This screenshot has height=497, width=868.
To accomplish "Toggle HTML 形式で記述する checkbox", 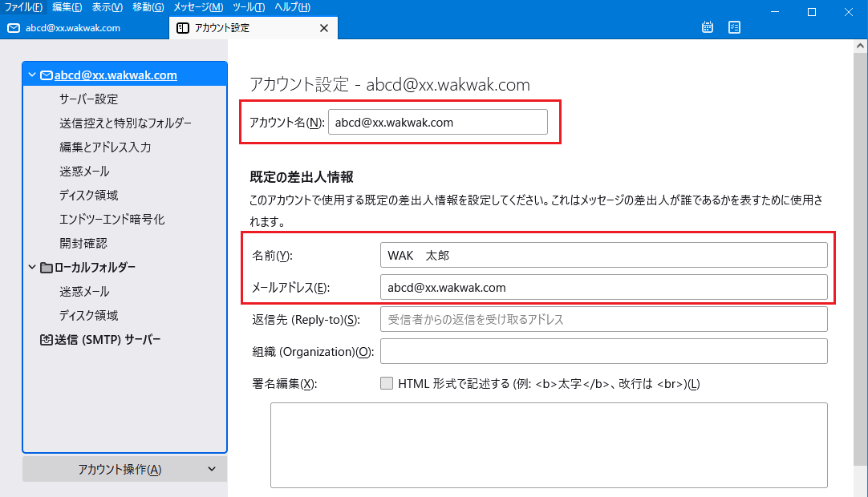I will point(387,383).
